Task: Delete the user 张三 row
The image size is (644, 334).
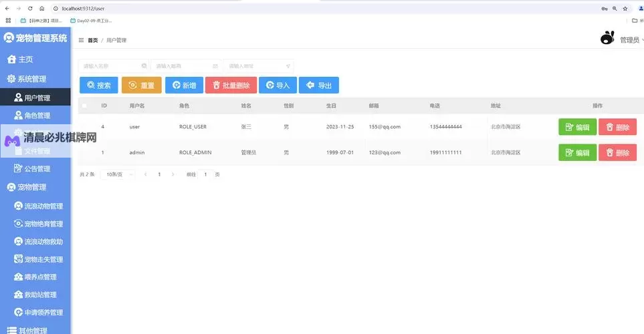Action: (617, 127)
